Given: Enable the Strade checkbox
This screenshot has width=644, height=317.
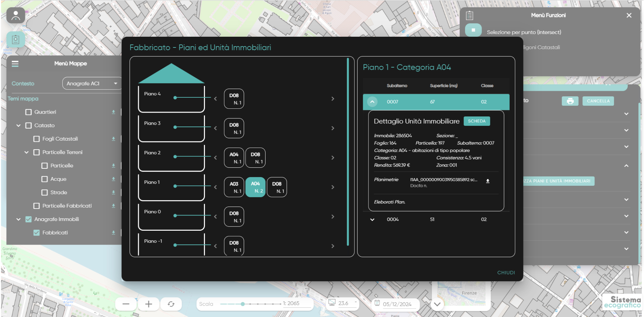Looking at the screenshot, I should click(45, 192).
